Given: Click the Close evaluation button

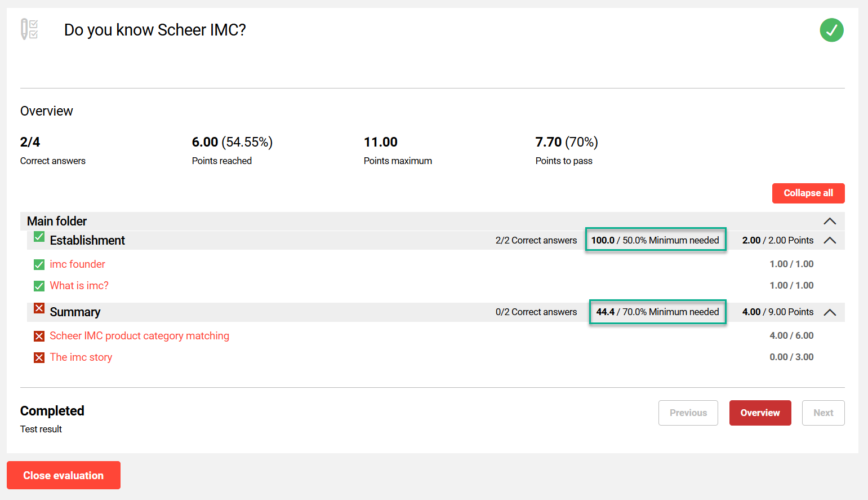Looking at the screenshot, I should 64,475.
